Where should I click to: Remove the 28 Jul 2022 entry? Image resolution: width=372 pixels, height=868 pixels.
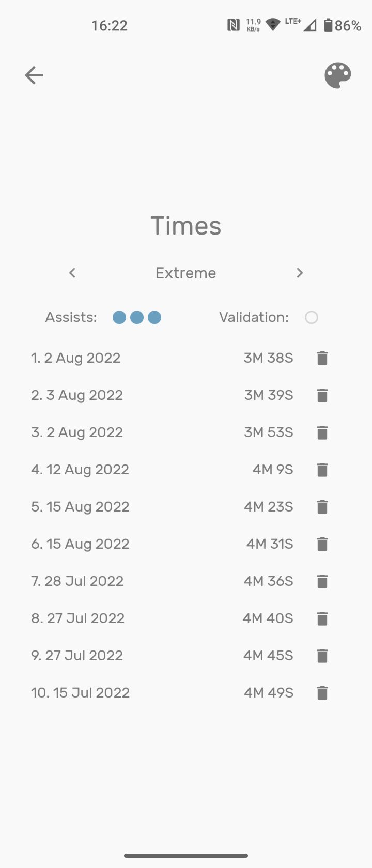click(322, 581)
